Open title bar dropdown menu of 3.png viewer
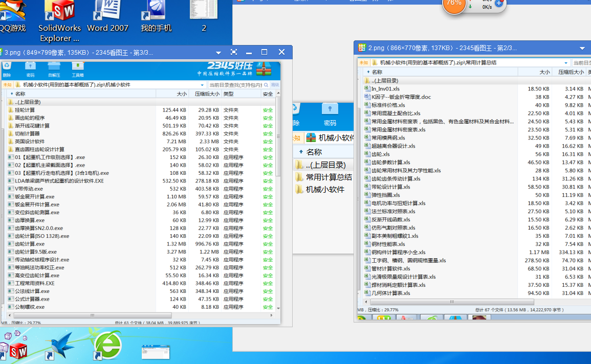The image size is (591, 364). 218,53
